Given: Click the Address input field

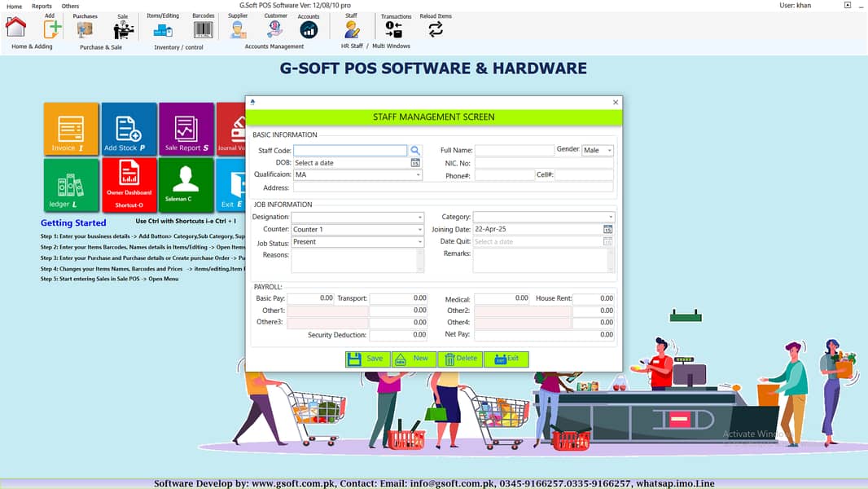Looking at the screenshot, I should pos(453,187).
